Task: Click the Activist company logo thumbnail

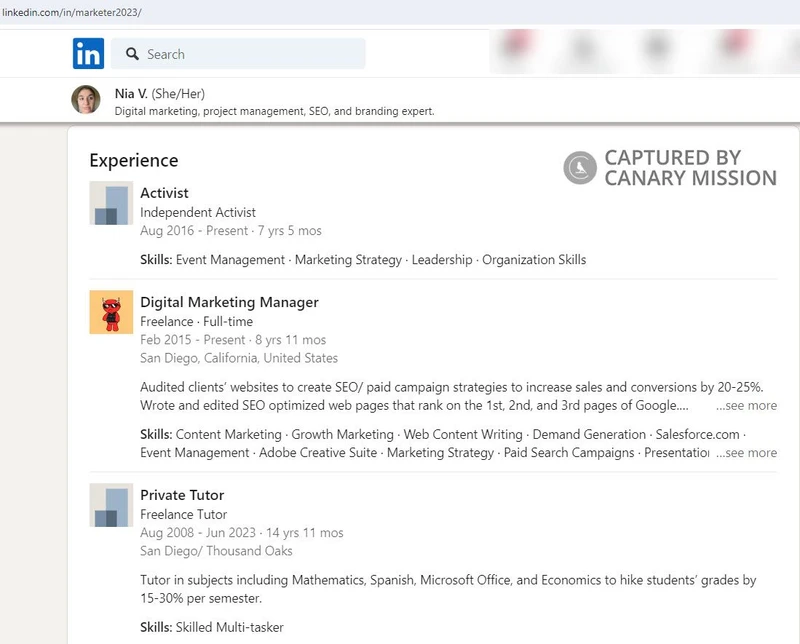Action: click(111, 203)
